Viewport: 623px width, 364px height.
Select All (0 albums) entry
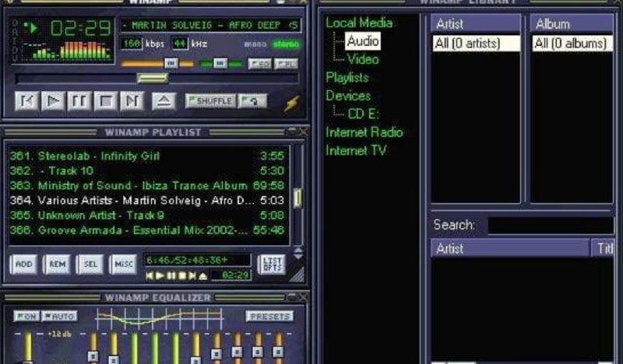[572, 44]
